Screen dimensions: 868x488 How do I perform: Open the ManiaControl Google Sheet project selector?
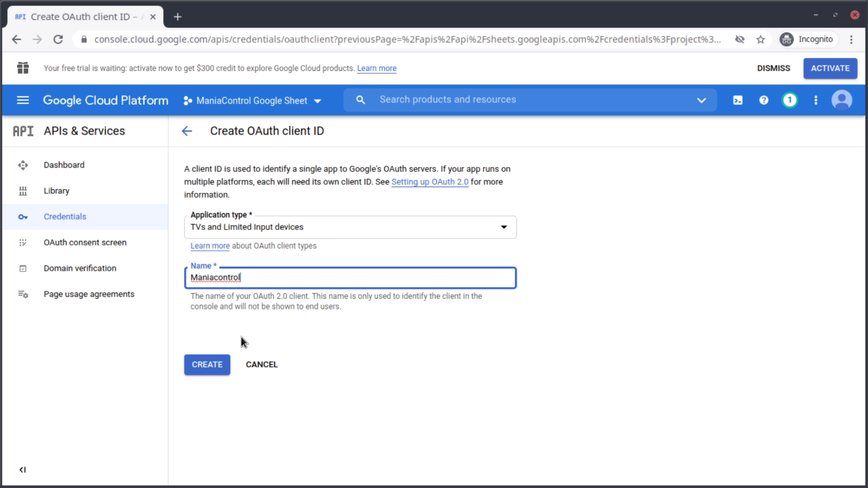pos(252,101)
